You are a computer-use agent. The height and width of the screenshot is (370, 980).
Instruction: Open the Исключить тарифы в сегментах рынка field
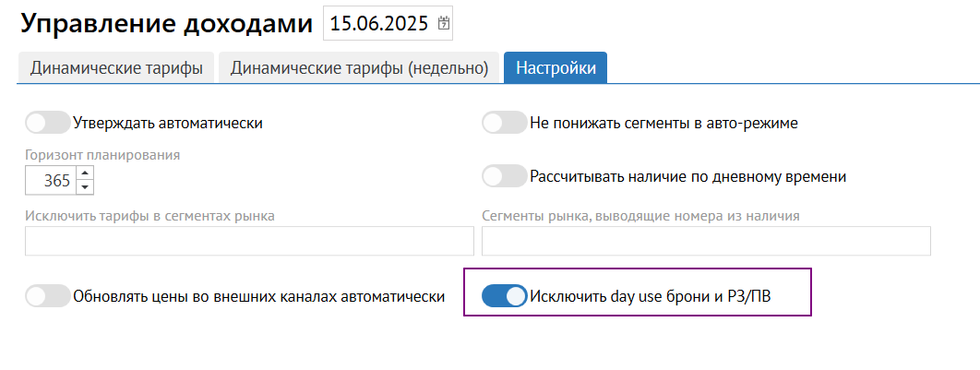point(249,241)
